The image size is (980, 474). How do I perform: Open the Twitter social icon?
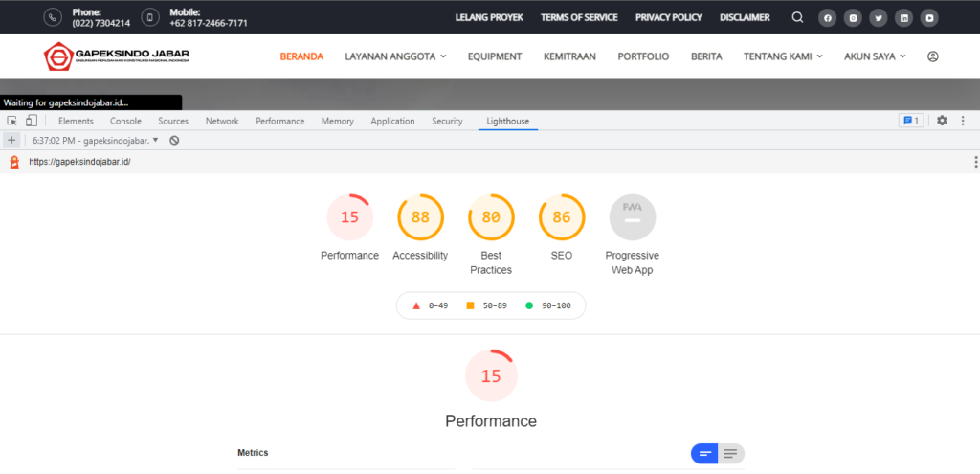[879, 18]
